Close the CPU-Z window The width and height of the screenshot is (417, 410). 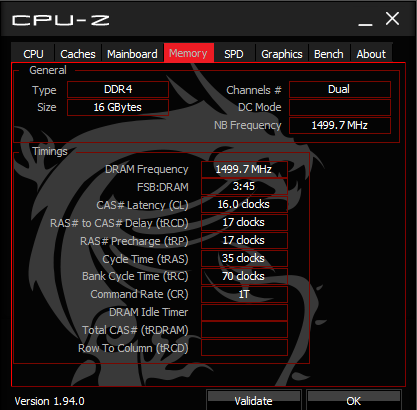tap(392, 19)
